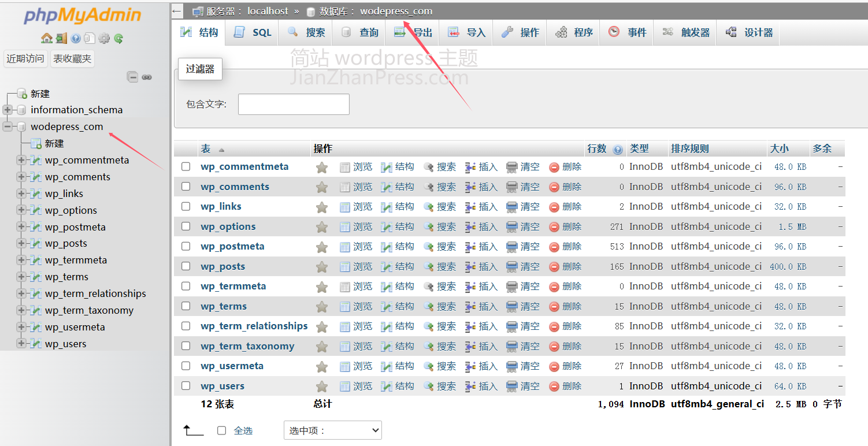
Task: Open the 选中项 dropdown menu
Action: pos(332,430)
